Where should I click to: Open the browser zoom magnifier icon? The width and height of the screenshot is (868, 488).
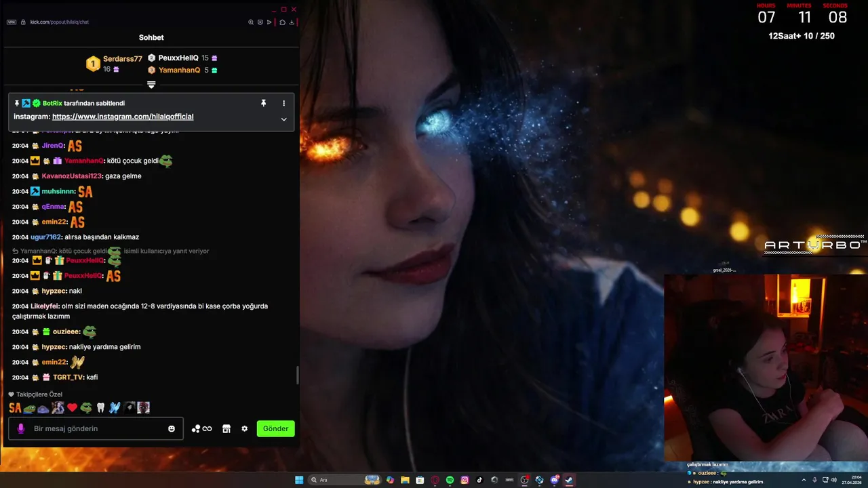(x=251, y=22)
